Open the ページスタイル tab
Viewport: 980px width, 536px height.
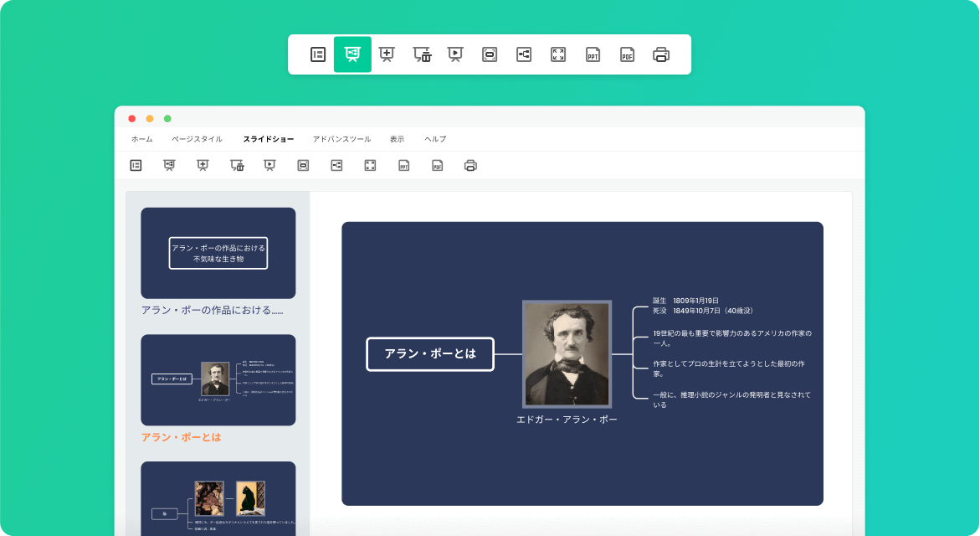(197, 139)
